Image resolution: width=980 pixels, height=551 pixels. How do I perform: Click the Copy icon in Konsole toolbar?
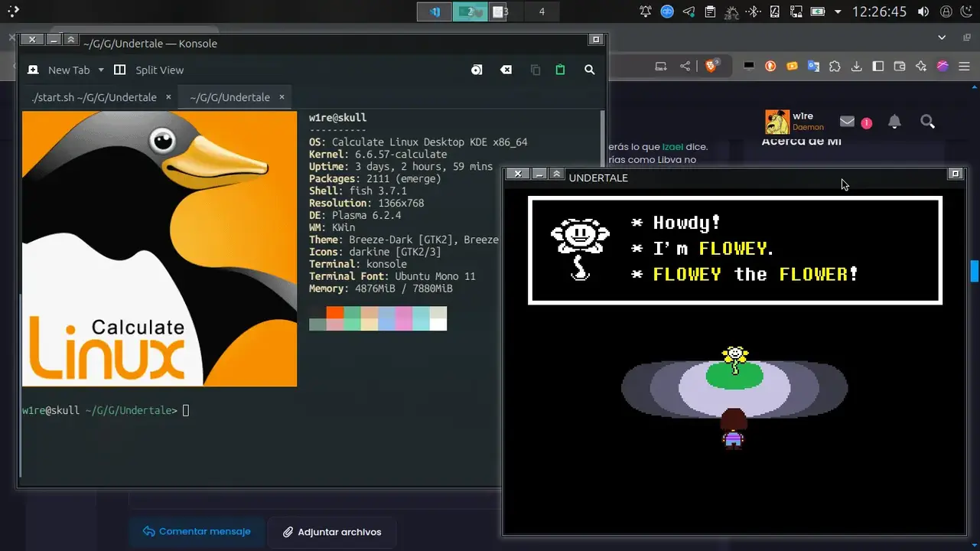[x=536, y=70]
